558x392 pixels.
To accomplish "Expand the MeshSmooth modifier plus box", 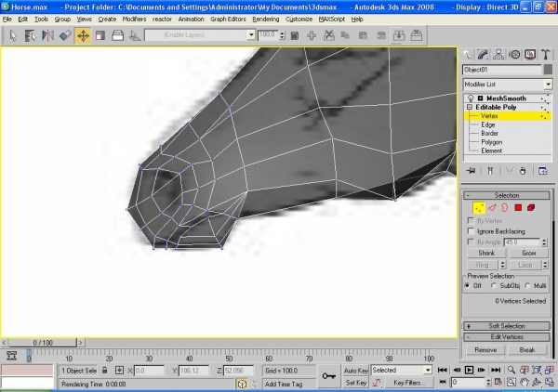I will tap(480, 98).
